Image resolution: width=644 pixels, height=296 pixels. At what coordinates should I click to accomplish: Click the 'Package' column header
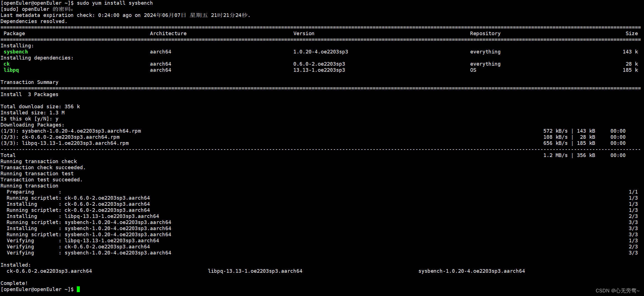[x=14, y=34]
